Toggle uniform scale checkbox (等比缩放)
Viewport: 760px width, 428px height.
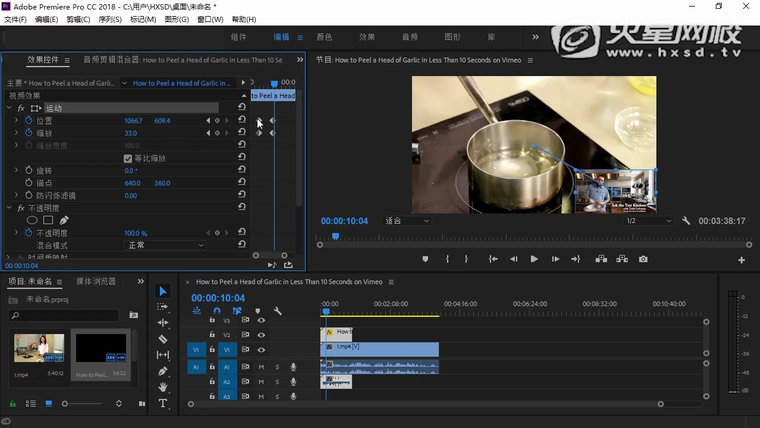128,158
